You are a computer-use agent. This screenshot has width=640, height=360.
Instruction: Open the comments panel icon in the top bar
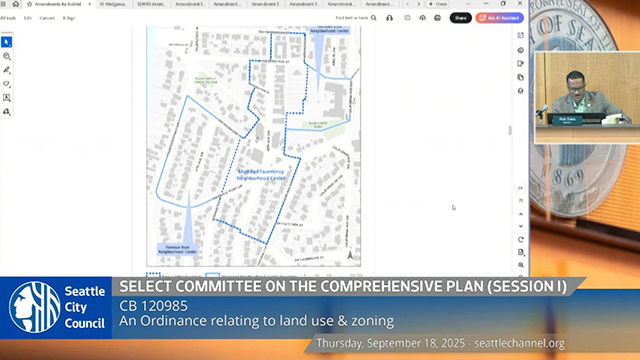tap(407, 18)
